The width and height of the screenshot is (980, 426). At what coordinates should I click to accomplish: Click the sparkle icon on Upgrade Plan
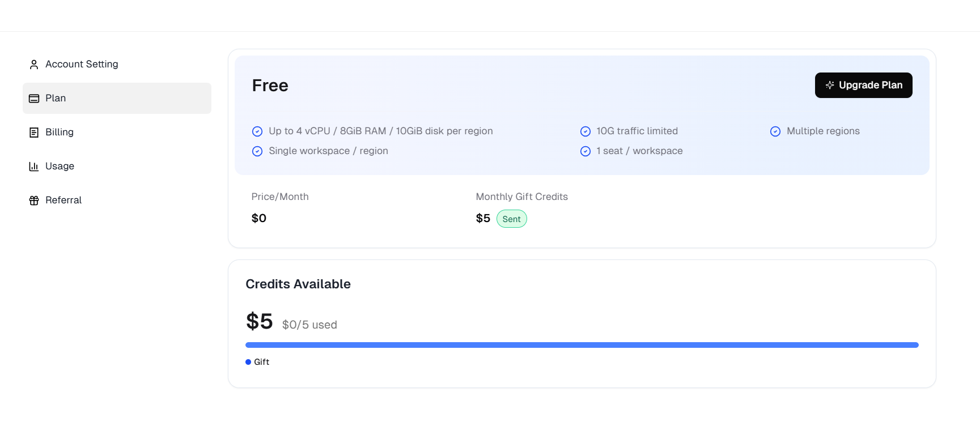830,85
